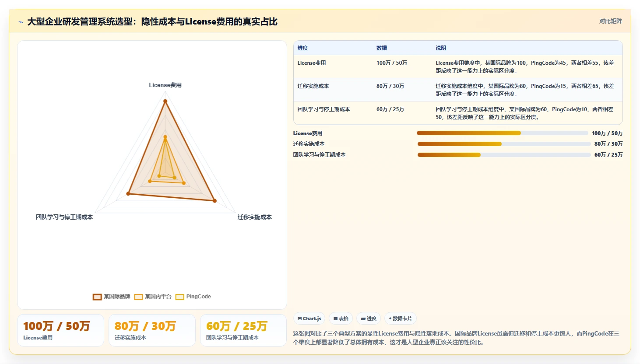Select the 进度 tag chip

tap(369, 318)
